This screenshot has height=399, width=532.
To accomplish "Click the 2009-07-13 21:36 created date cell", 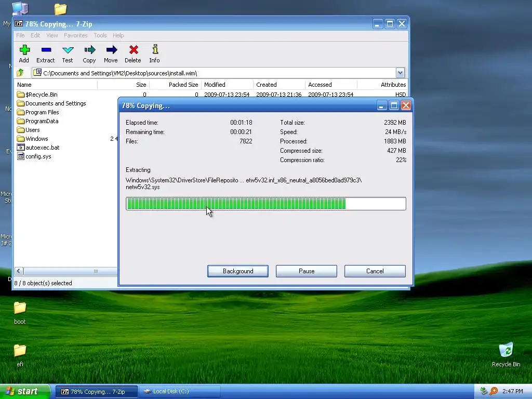I will click(x=278, y=95).
